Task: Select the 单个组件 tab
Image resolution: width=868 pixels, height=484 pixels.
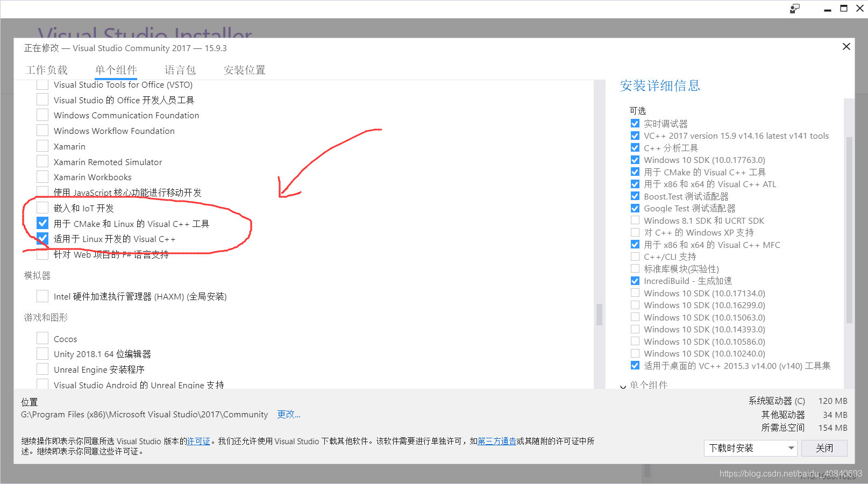Action: click(116, 70)
